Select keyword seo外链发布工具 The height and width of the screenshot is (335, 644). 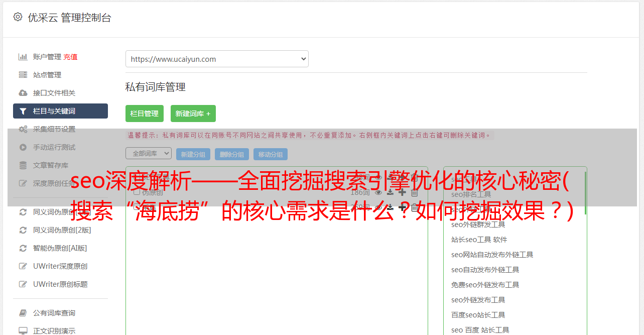478,300
